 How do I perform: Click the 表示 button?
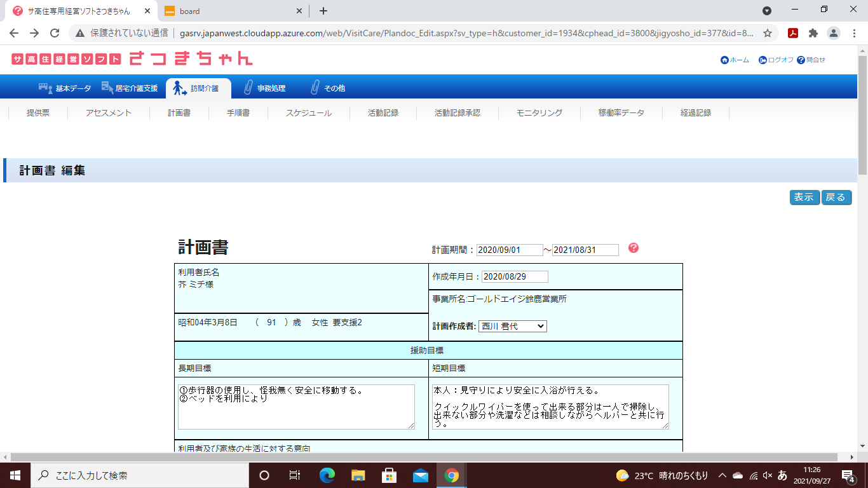pyautogui.click(x=804, y=197)
